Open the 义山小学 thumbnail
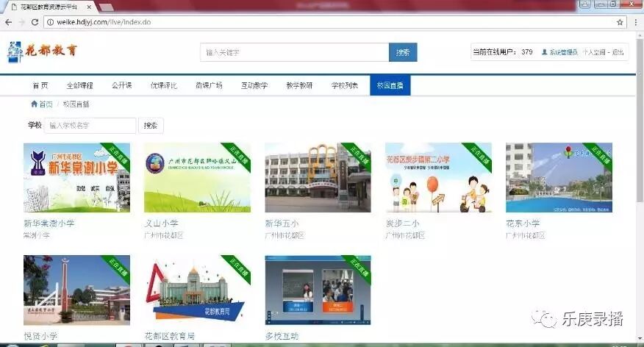644x347 pixels. pyautogui.click(x=197, y=177)
